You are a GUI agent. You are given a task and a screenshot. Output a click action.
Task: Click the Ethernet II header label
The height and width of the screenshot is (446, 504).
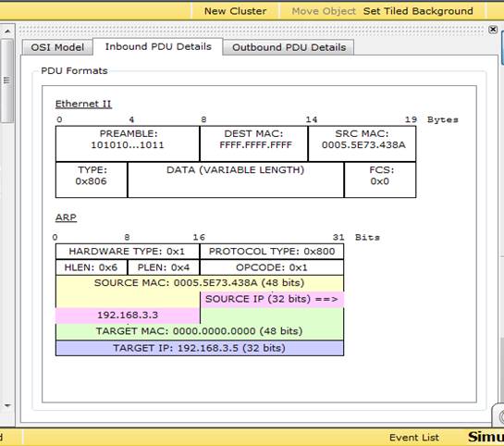coord(83,104)
